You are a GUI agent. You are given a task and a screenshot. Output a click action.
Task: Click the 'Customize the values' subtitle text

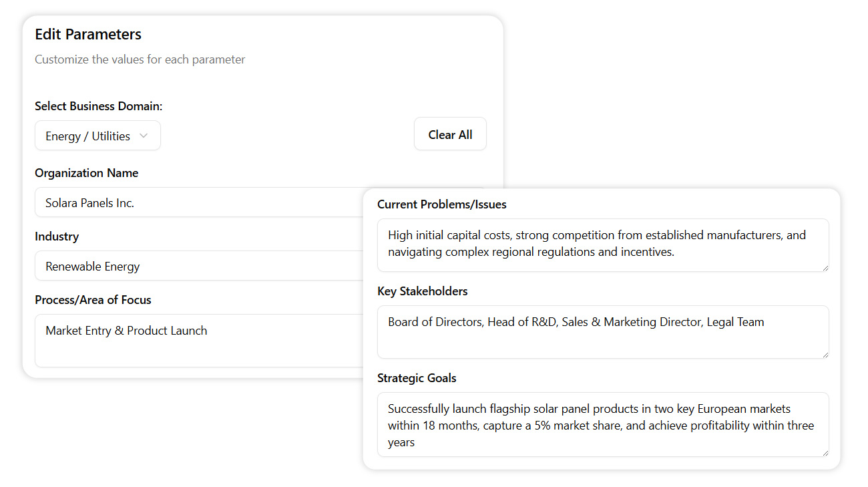coord(140,59)
